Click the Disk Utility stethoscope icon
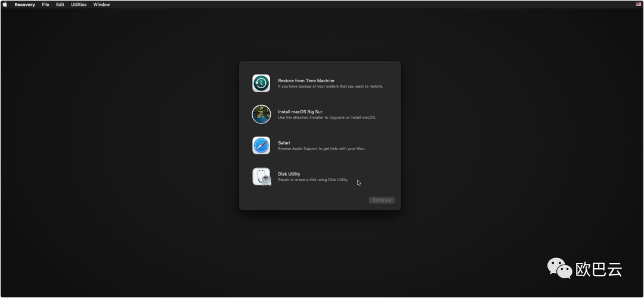 pos(262,177)
